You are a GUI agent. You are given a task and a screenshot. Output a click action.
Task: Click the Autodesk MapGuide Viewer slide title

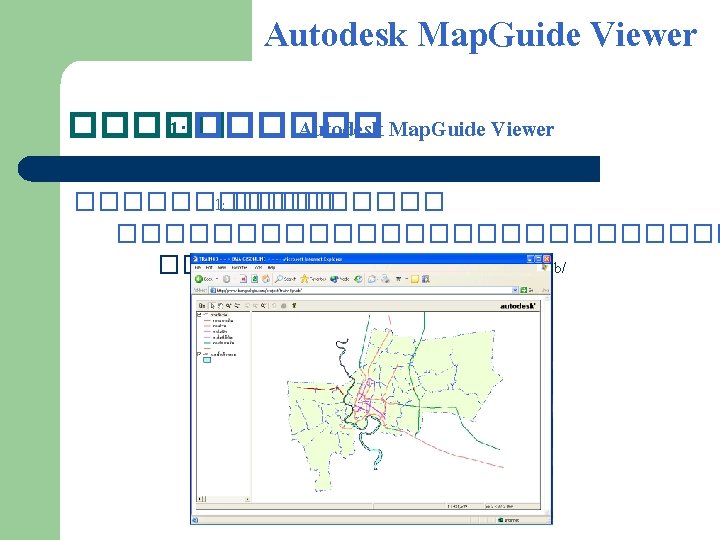click(480, 34)
